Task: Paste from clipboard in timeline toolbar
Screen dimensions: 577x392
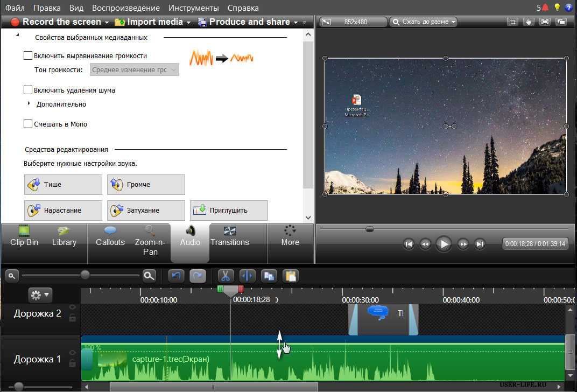Action: [290, 276]
